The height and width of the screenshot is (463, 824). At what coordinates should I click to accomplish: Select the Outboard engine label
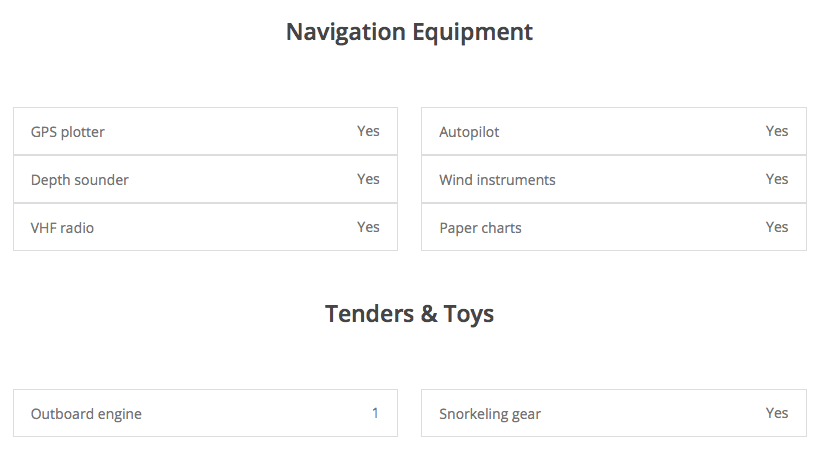(x=86, y=414)
